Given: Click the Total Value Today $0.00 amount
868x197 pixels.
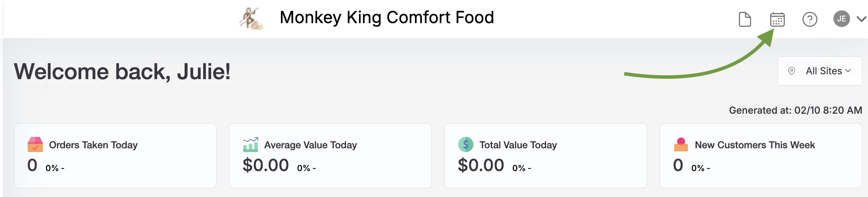Looking at the screenshot, I should point(481,165).
